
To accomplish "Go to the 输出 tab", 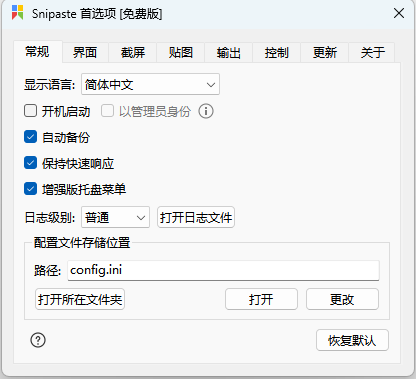I will [228, 52].
